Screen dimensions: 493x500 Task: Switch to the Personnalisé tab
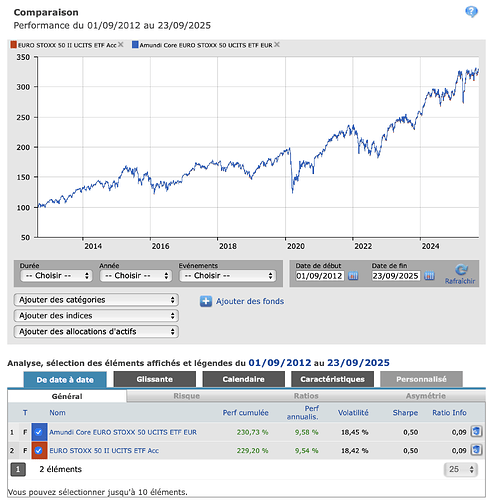point(421,379)
